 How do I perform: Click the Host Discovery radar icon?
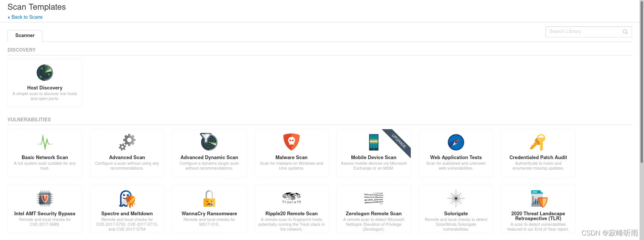tap(45, 73)
